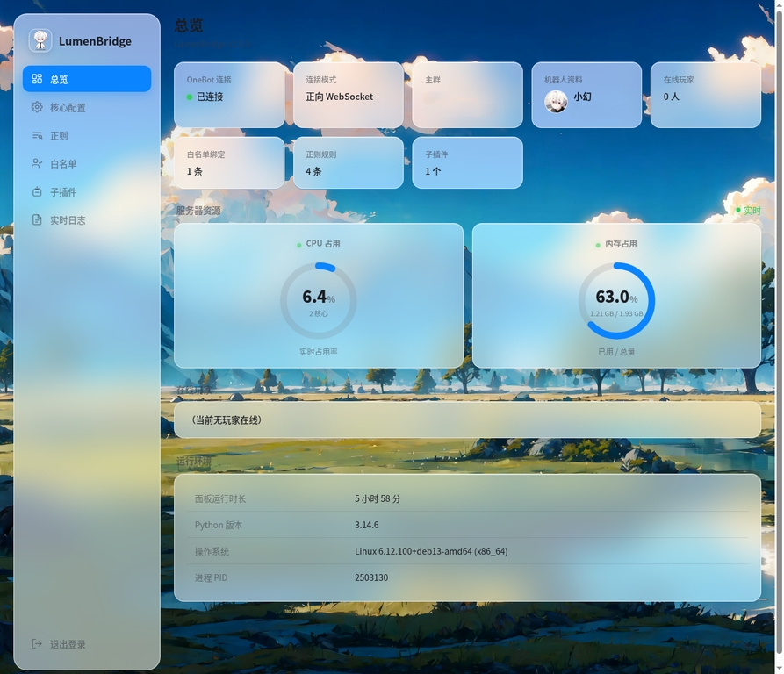784x674 pixels.
Task: Click the 服务器资源 section heading
Action: (x=198, y=211)
